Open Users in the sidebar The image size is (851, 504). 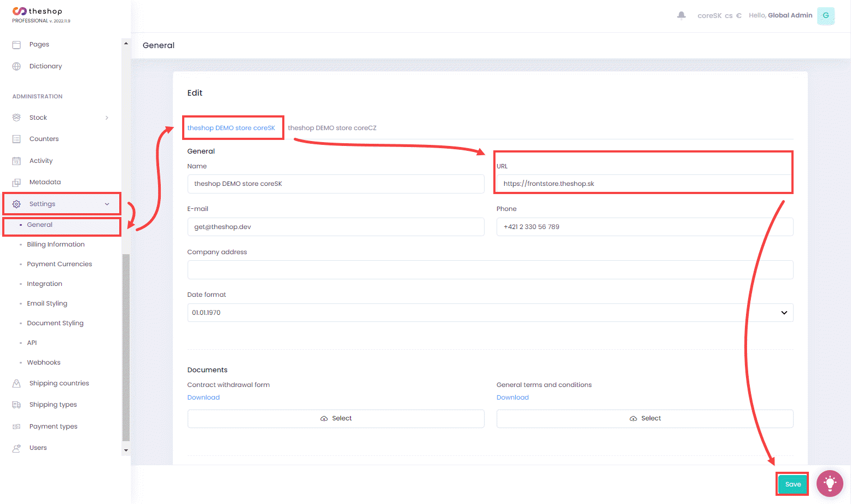pyautogui.click(x=38, y=448)
